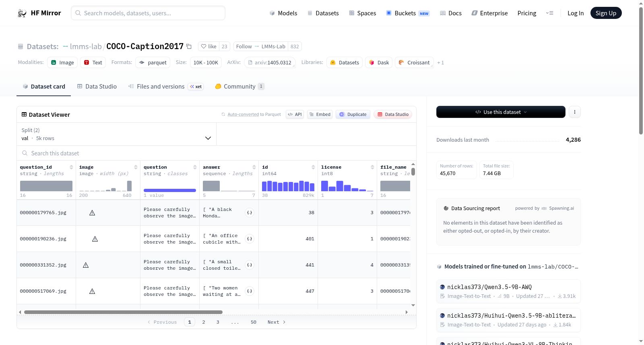Open the Community tab
Screen dimensions: 644x345
click(240, 87)
